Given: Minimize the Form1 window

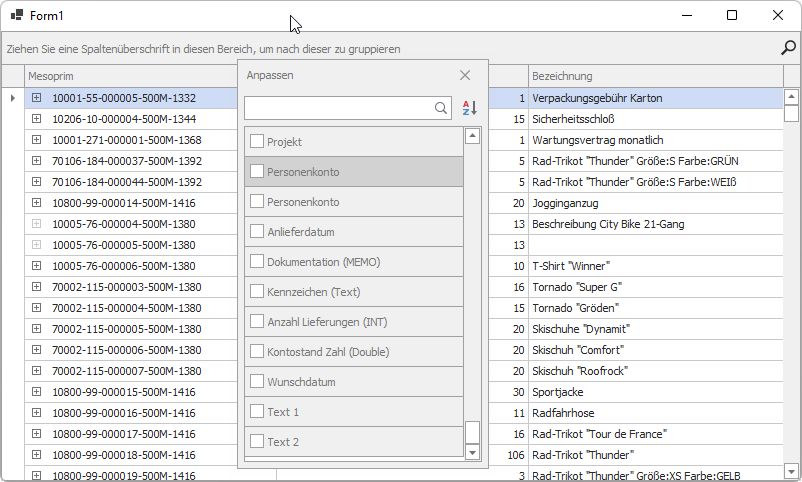Looking at the screenshot, I should click(x=687, y=15).
